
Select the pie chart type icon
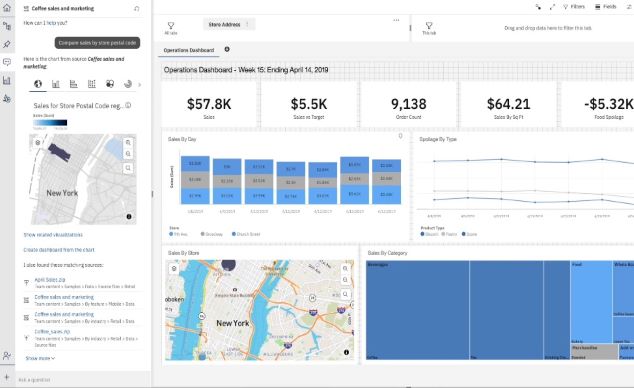[128, 84]
